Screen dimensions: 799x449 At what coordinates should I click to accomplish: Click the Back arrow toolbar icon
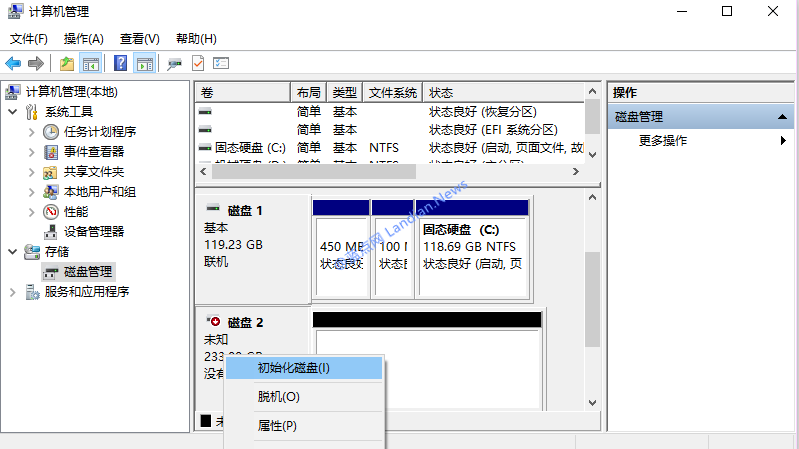[13, 64]
